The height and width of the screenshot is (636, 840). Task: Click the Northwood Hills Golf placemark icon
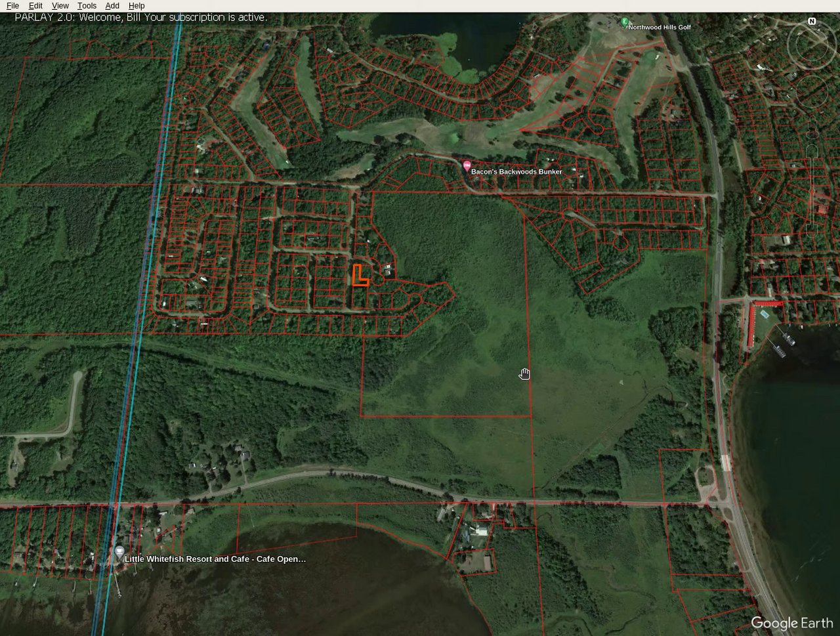coord(625,22)
